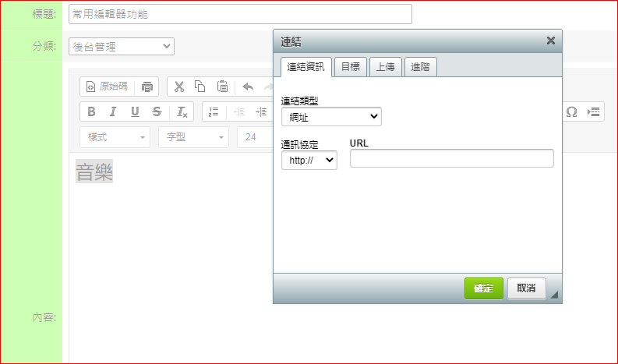The width and height of the screenshot is (618, 364).
Task: Click the cut scissors icon
Action: pyautogui.click(x=179, y=87)
